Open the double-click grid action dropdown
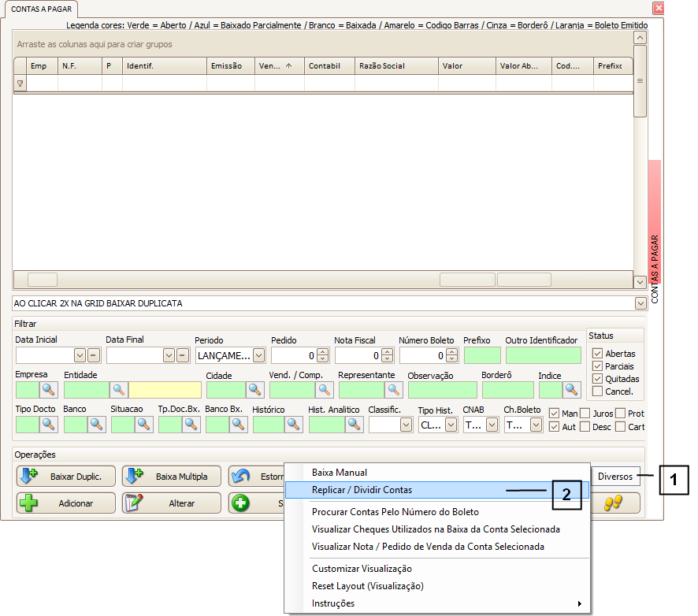Viewport: 698px width, 616px height. (640, 303)
